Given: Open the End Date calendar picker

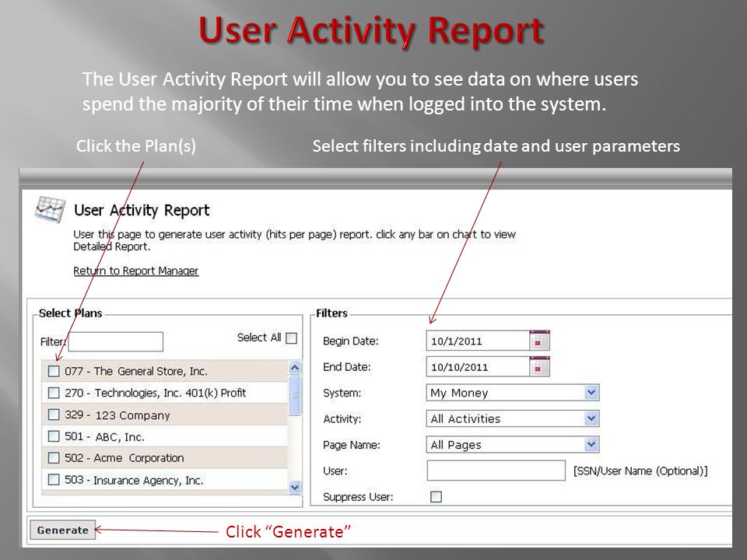Looking at the screenshot, I should coord(539,366).
